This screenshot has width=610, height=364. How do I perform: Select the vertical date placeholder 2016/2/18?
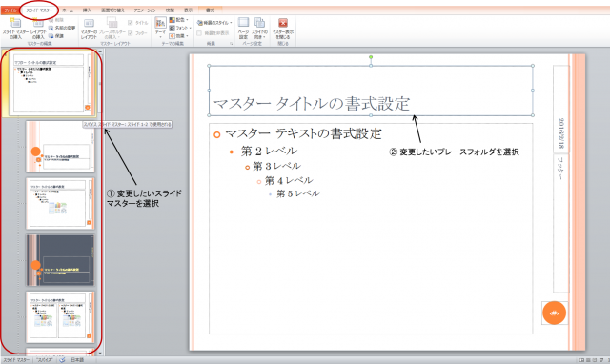click(x=561, y=108)
